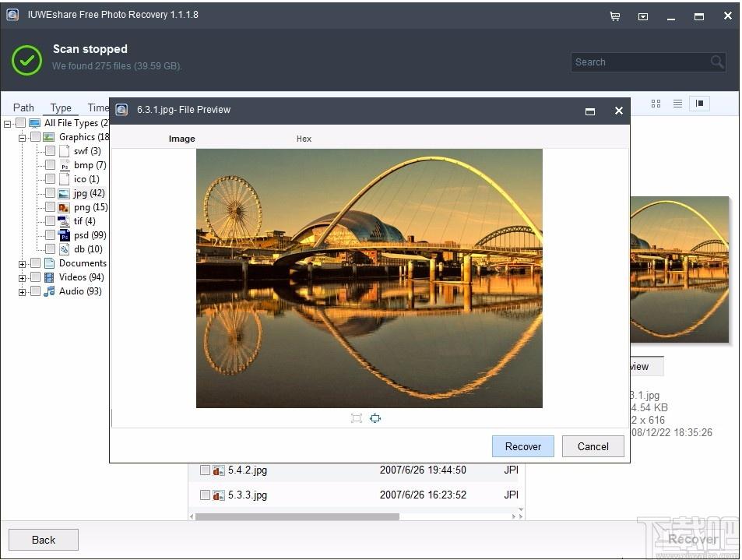Switch to the Path tab
Viewport: 742px width, 560px height.
coord(23,107)
